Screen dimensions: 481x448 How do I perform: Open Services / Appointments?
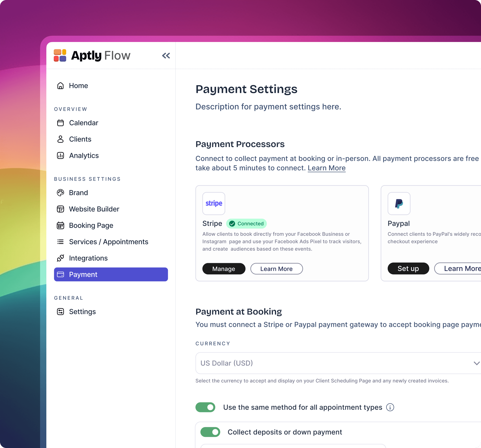(111, 242)
